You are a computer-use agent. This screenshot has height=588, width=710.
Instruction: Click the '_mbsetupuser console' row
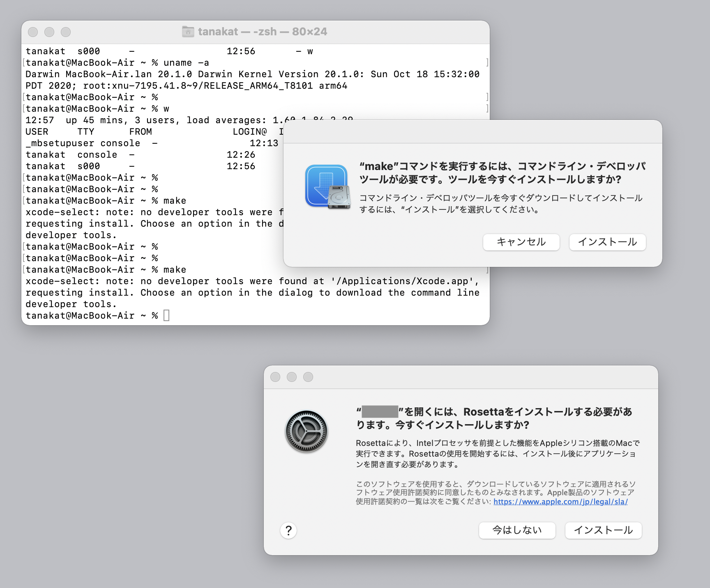click(152, 143)
